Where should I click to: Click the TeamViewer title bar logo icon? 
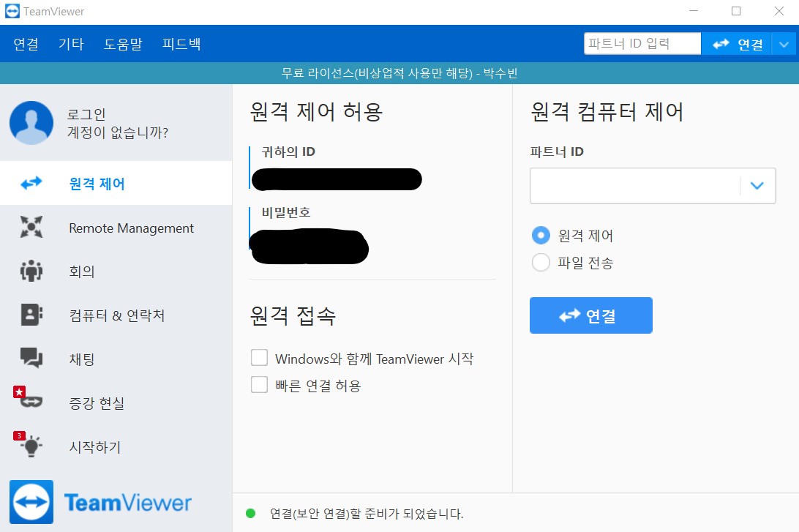click(12, 11)
